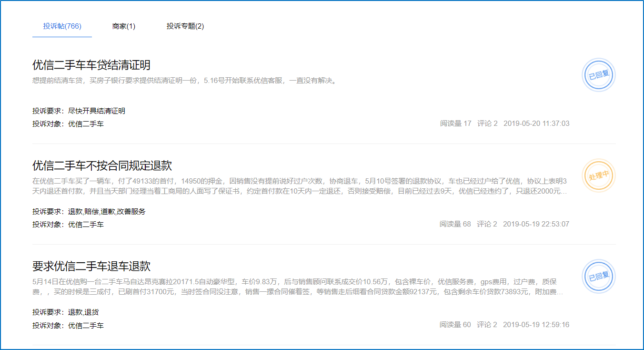This screenshot has width=644, height=350.
Task: Click the summary starting 5月14日在优信购一台二手车
Action: point(298,287)
